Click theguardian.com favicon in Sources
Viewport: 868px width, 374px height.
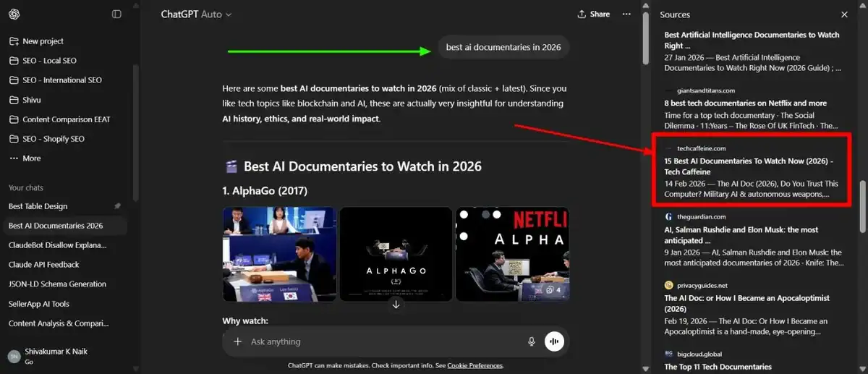pyautogui.click(x=669, y=216)
